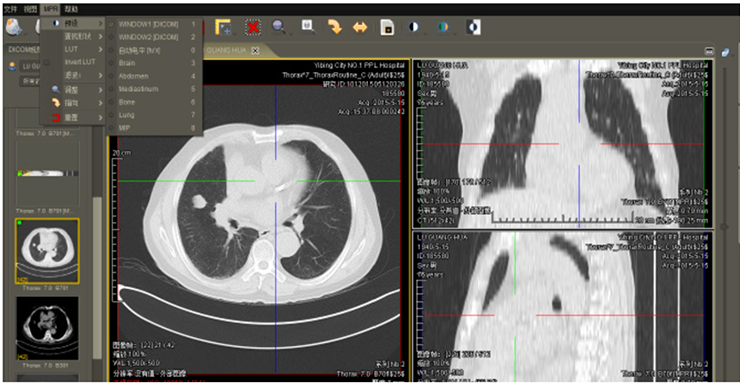The width and height of the screenshot is (740, 385).
Task: Open the LUT submenu
Action: (72, 49)
